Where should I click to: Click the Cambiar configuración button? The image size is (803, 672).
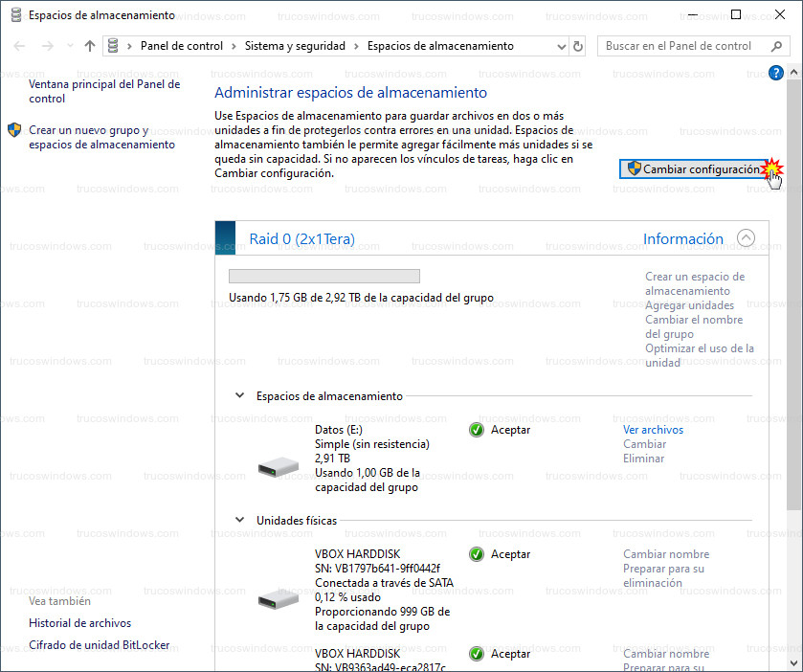coord(695,168)
